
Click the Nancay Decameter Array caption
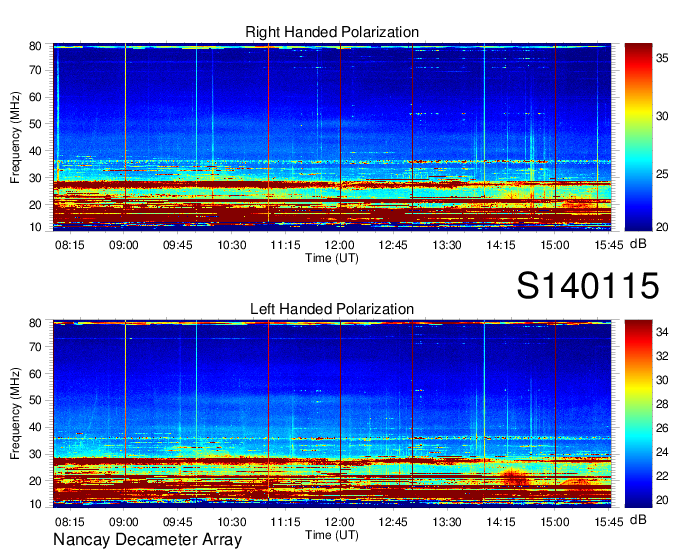[x=147, y=540]
